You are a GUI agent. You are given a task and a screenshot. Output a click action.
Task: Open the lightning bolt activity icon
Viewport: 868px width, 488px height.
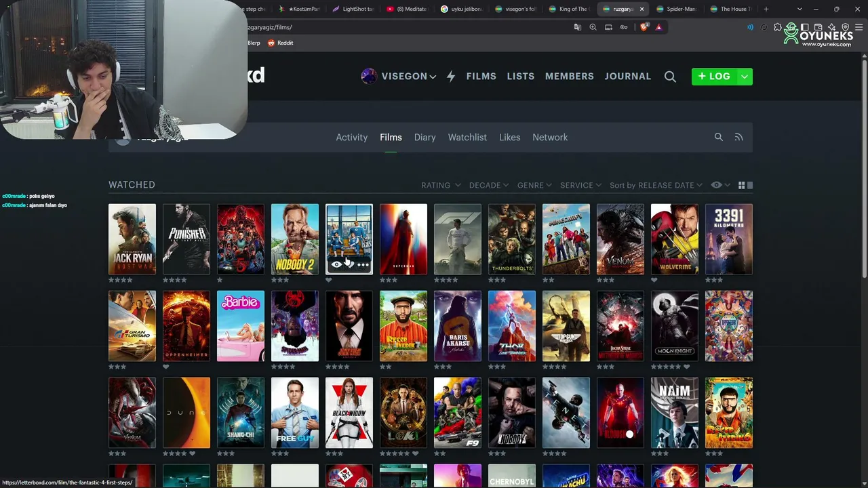point(451,77)
